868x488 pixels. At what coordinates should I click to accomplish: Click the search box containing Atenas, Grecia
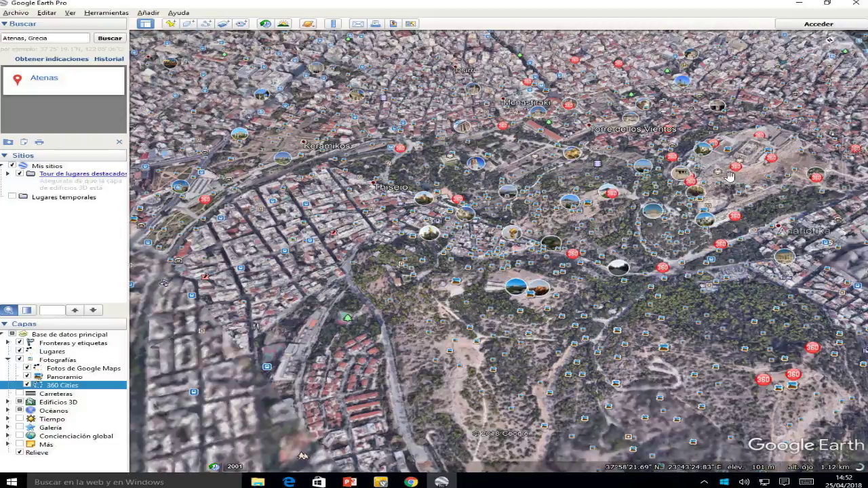coord(45,38)
